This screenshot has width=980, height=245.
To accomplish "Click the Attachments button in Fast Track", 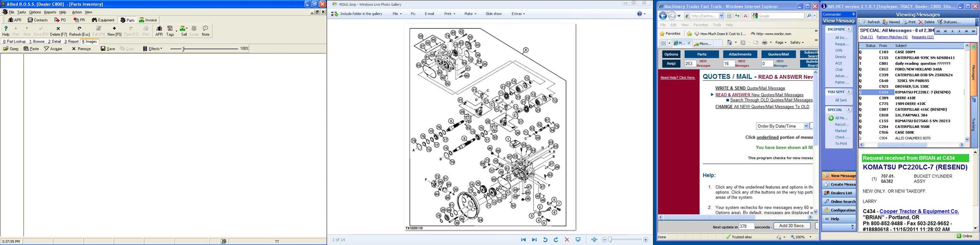I will coord(740,54).
